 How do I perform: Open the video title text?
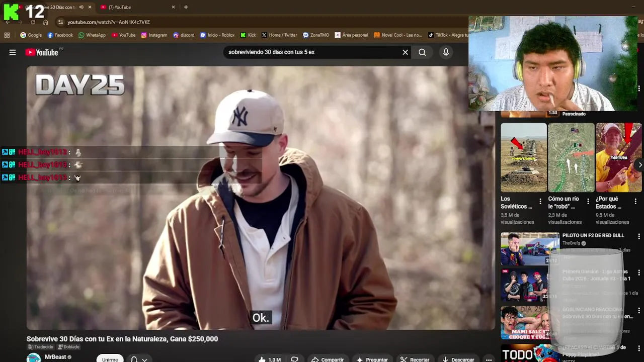pyautogui.click(x=122, y=339)
